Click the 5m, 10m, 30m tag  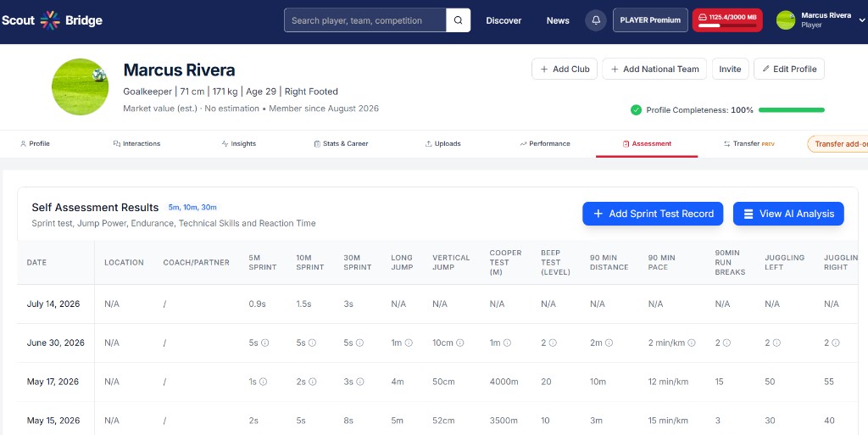pyautogui.click(x=192, y=208)
